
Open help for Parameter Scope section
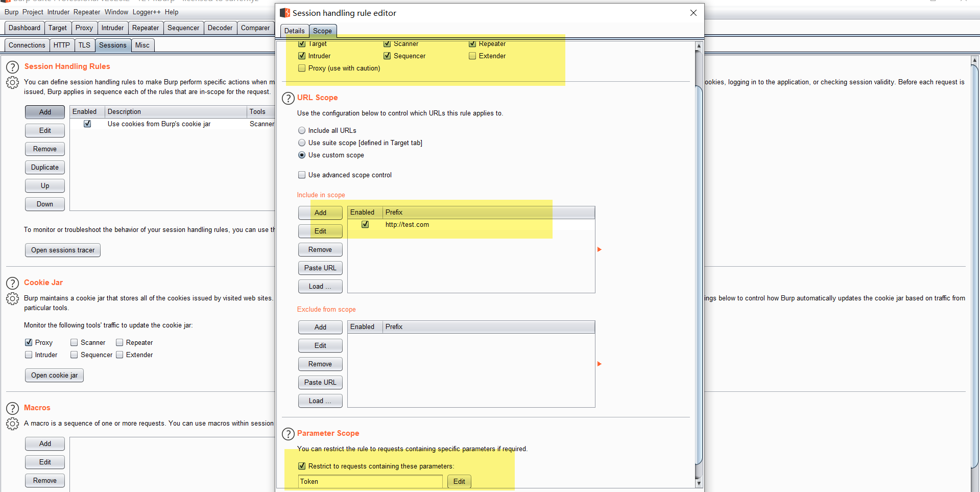pyautogui.click(x=289, y=434)
